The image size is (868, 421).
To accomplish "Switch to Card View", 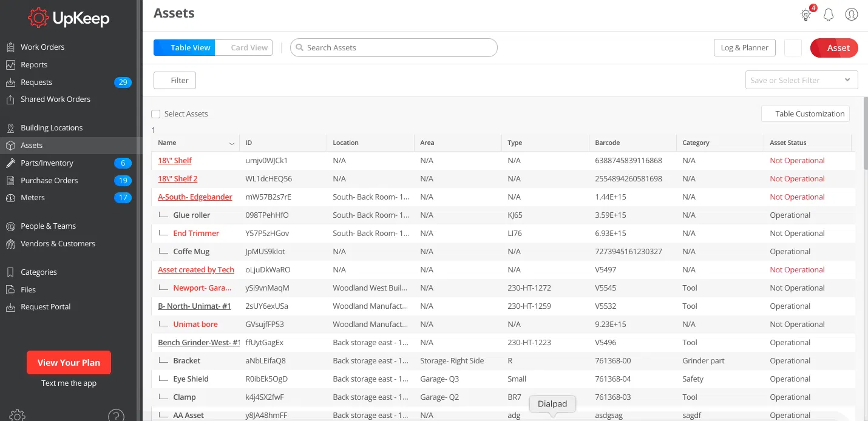I will (249, 48).
